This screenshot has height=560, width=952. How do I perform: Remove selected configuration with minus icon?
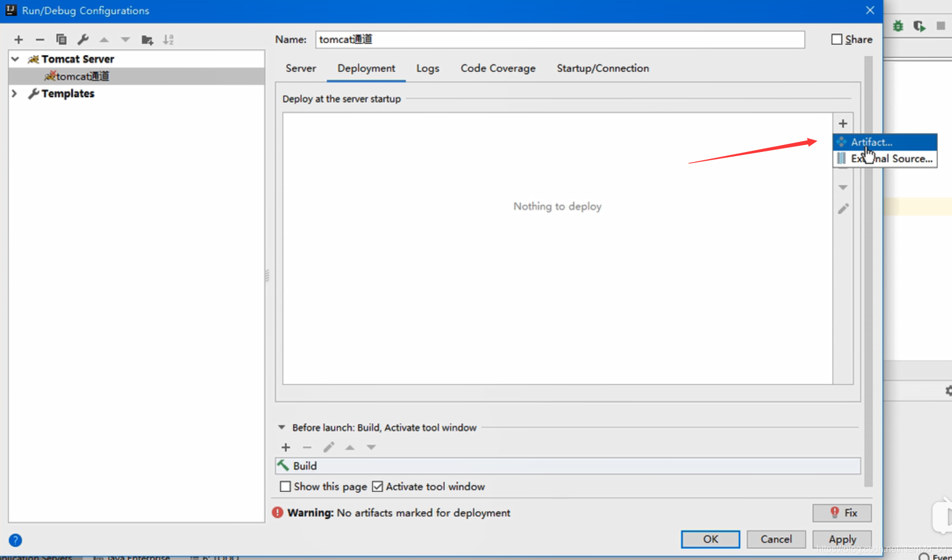[40, 40]
